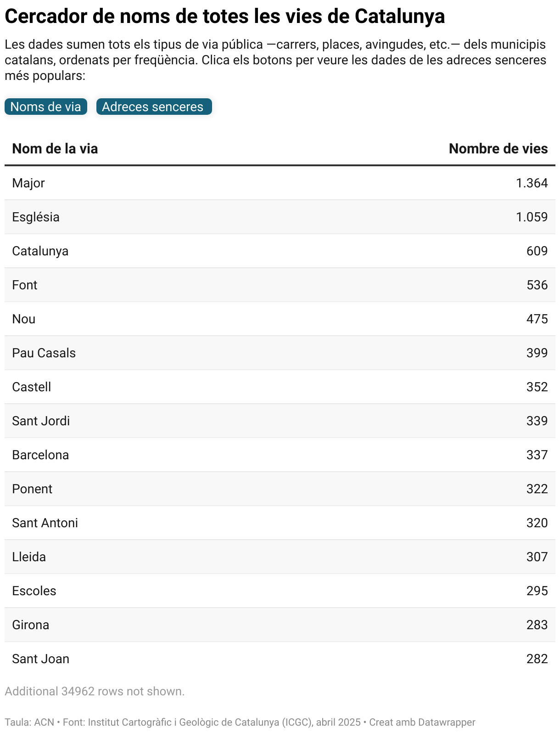This screenshot has height=733, width=560.
Task: Select the 'Ponent' row name
Action: tap(32, 489)
